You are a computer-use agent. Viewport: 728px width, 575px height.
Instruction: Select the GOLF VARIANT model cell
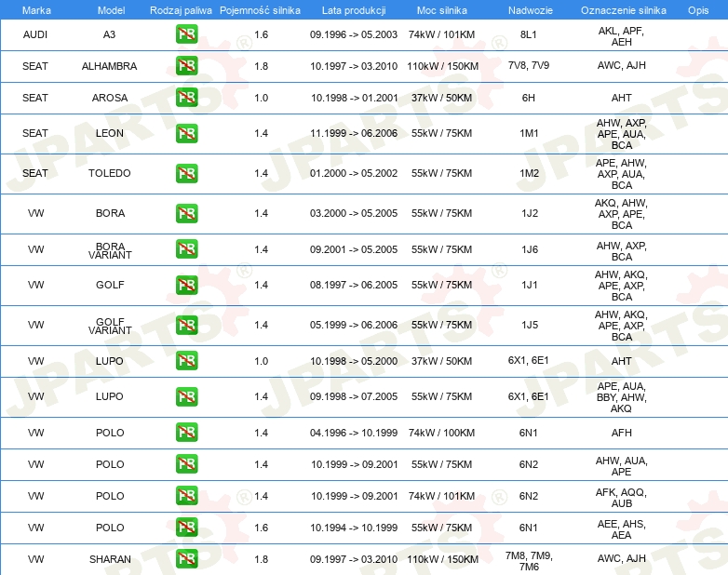110,327
